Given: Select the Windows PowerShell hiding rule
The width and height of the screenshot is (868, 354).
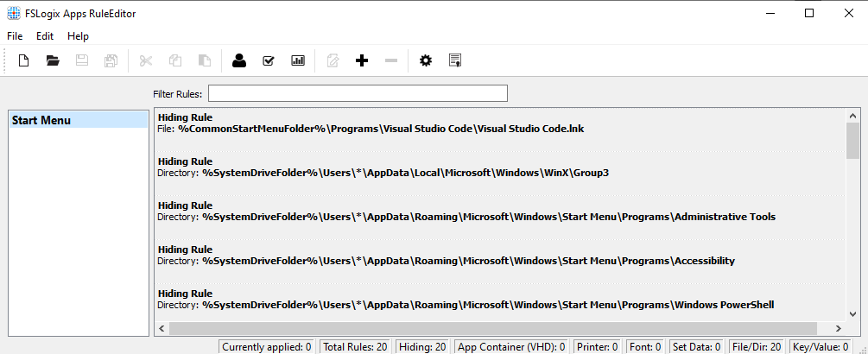Looking at the screenshot, I should pyautogui.click(x=501, y=301).
